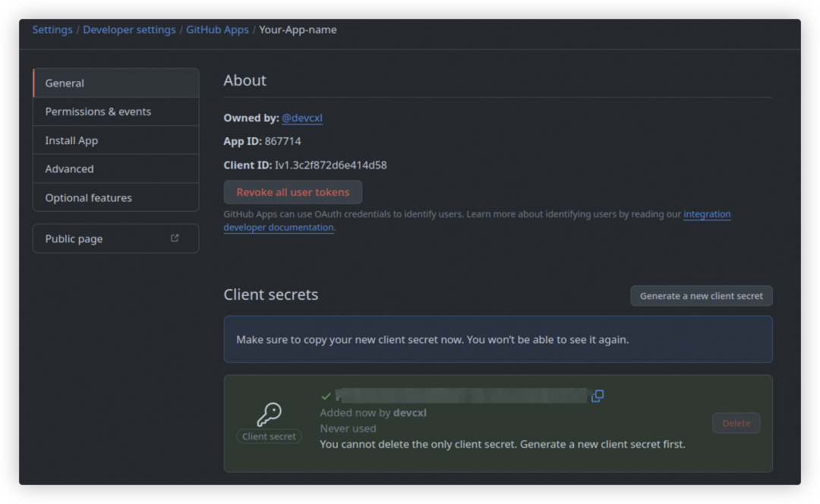Open the General sidebar tab

pyautogui.click(x=116, y=83)
